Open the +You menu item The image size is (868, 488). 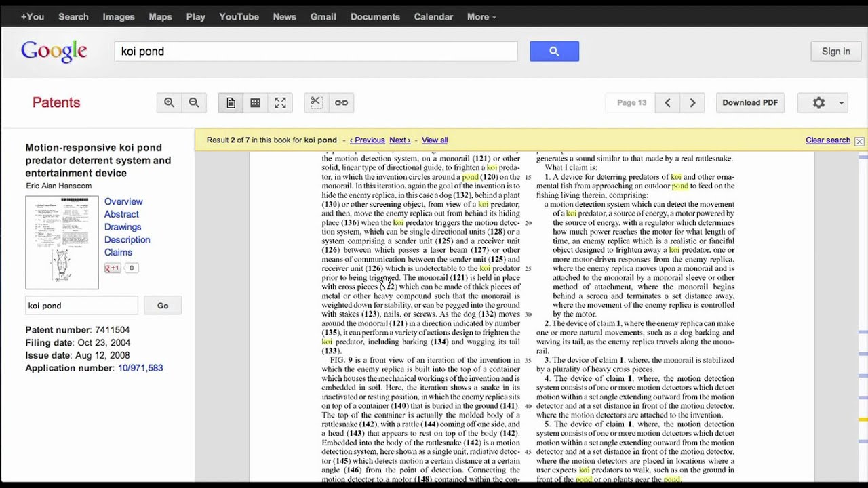click(33, 16)
